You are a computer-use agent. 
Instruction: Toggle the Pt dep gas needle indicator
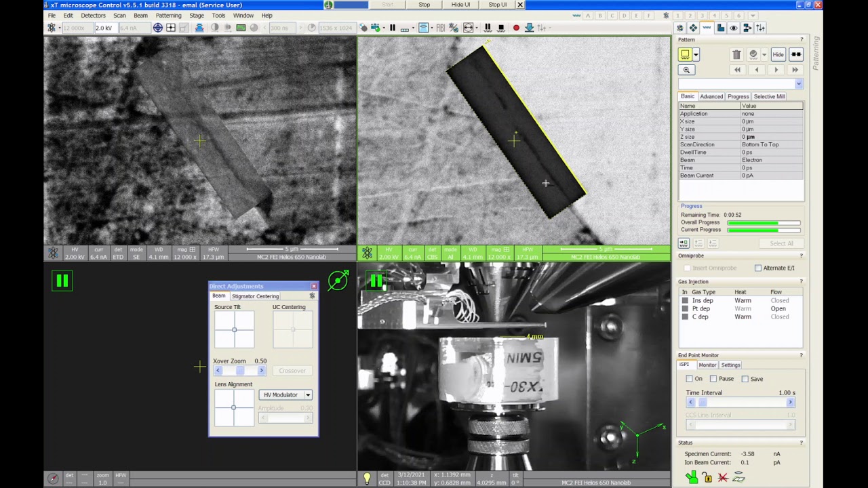(685, 308)
